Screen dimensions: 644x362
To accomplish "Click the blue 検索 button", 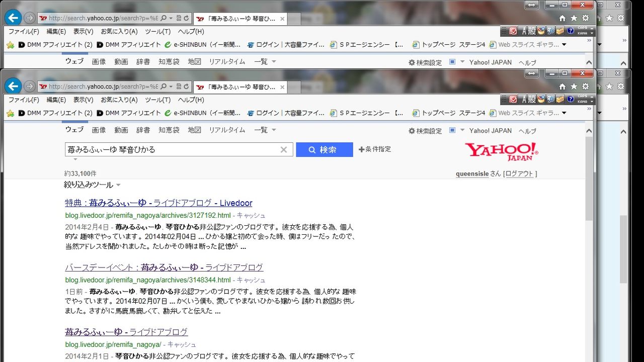I will 325,149.
